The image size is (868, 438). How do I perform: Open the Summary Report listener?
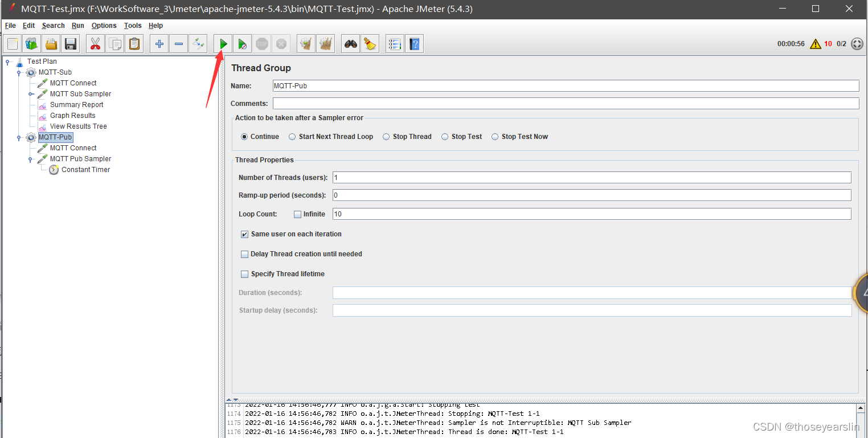[x=77, y=105]
